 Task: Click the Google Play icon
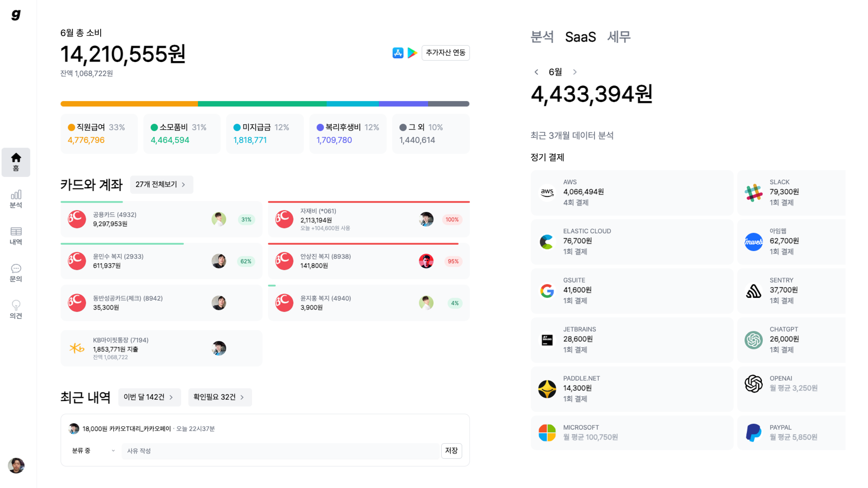point(412,53)
